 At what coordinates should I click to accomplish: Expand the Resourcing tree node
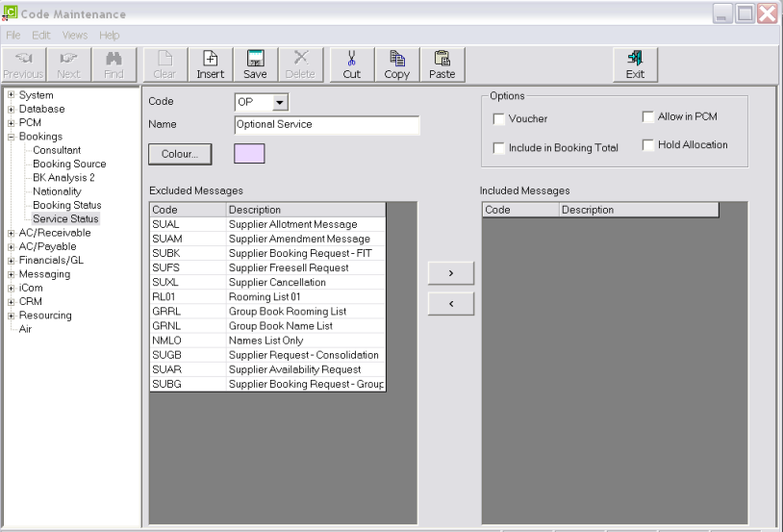click(11, 316)
